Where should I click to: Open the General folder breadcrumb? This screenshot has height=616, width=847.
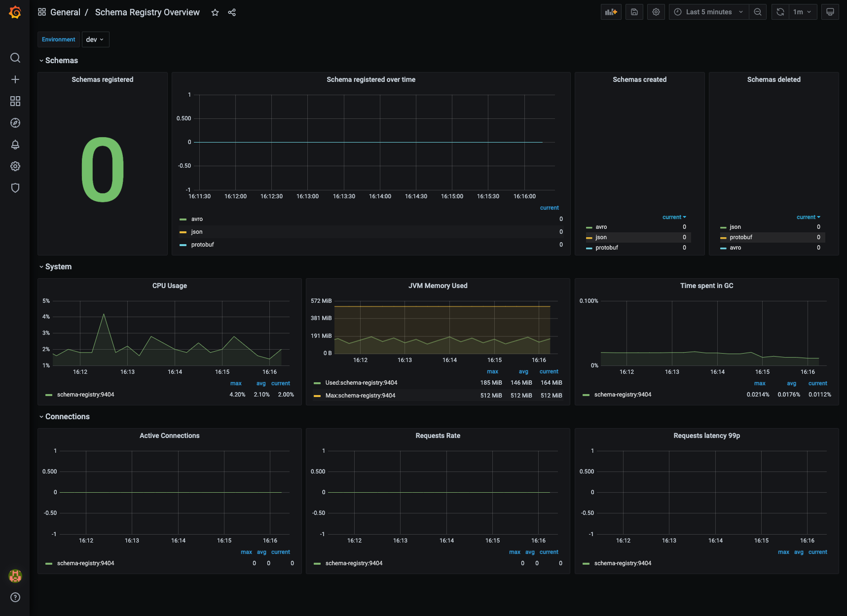tap(65, 12)
